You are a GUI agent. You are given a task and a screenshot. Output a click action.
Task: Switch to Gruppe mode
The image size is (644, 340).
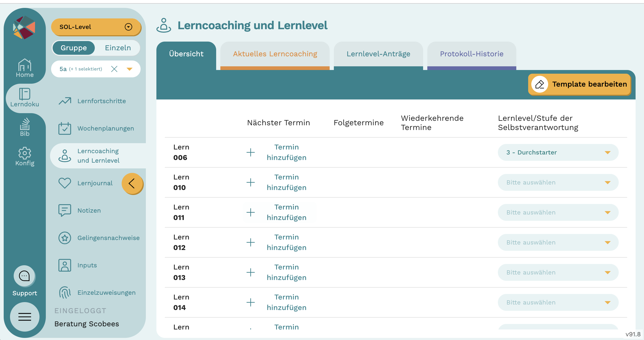pos(74,48)
